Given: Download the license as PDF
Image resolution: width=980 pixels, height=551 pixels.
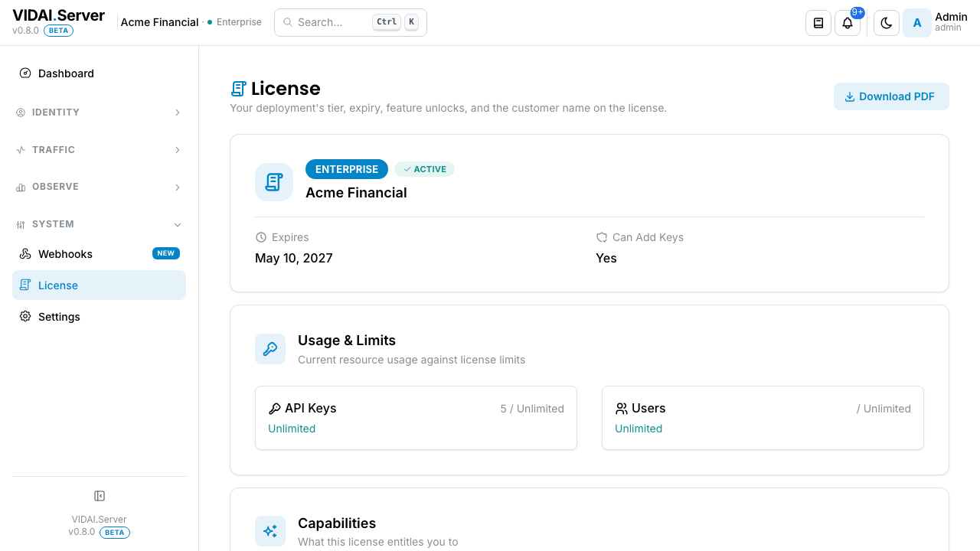Looking at the screenshot, I should pyautogui.click(x=891, y=96).
